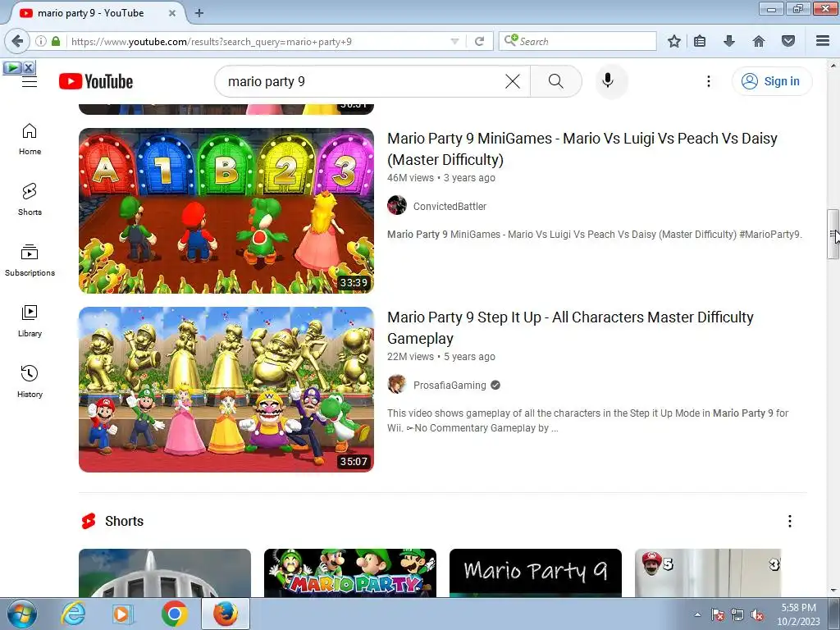The width and height of the screenshot is (840, 630).
Task: Show bookmarks list in Firefox toolbar
Action: tap(700, 41)
